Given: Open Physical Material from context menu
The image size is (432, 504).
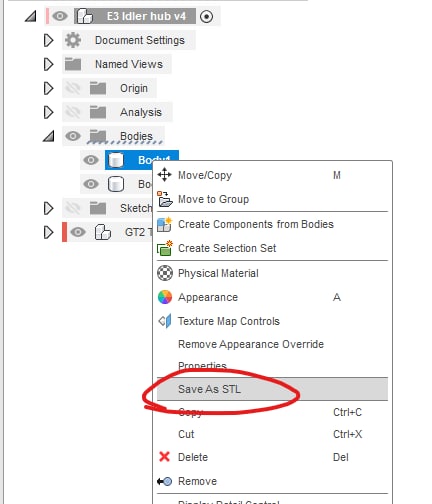Looking at the screenshot, I should pyautogui.click(x=272, y=273).
